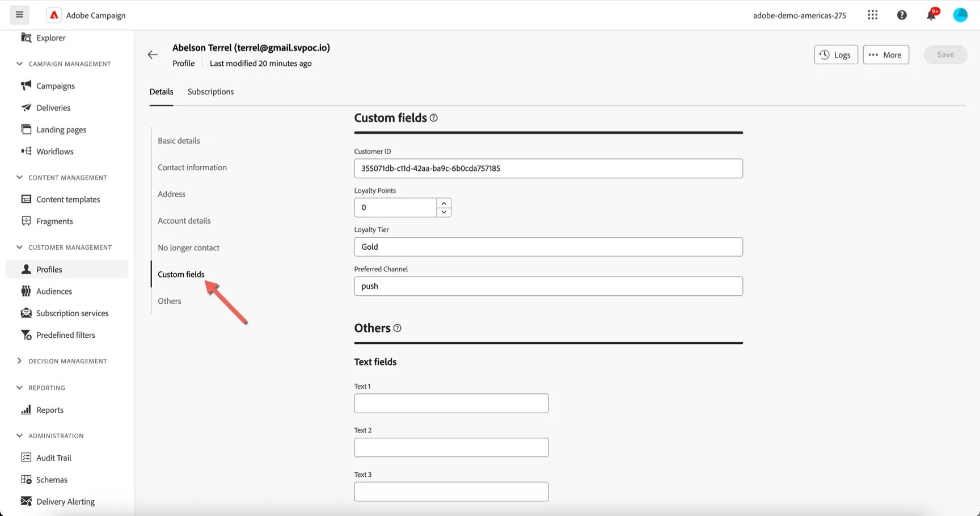Click the Others section info icon
The height and width of the screenshot is (516, 980).
pyautogui.click(x=398, y=328)
